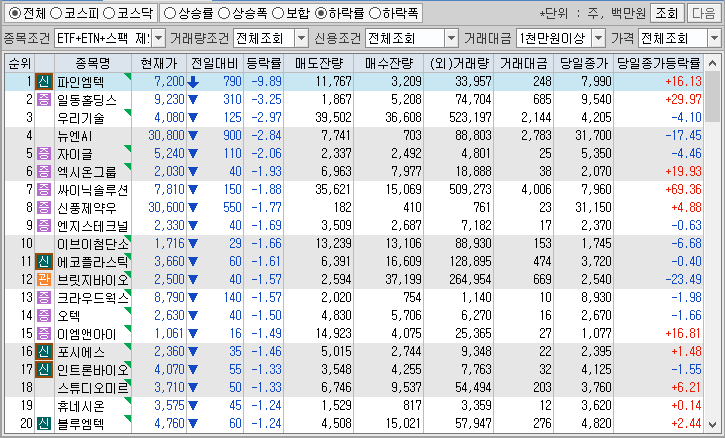Click the 증 badge beside 일동홀딩스
Image resolution: width=725 pixels, height=438 pixels.
click(x=44, y=99)
